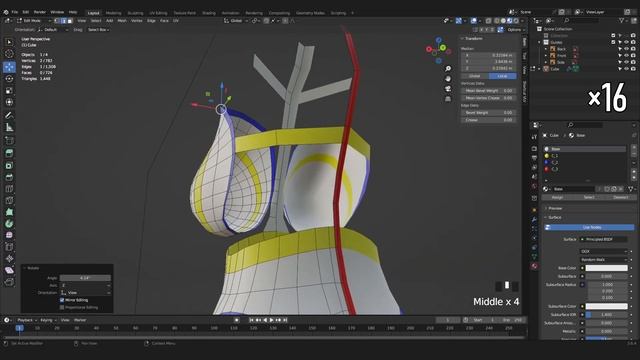
Task: Expand the Preview panel
Action: click(546, 209)
